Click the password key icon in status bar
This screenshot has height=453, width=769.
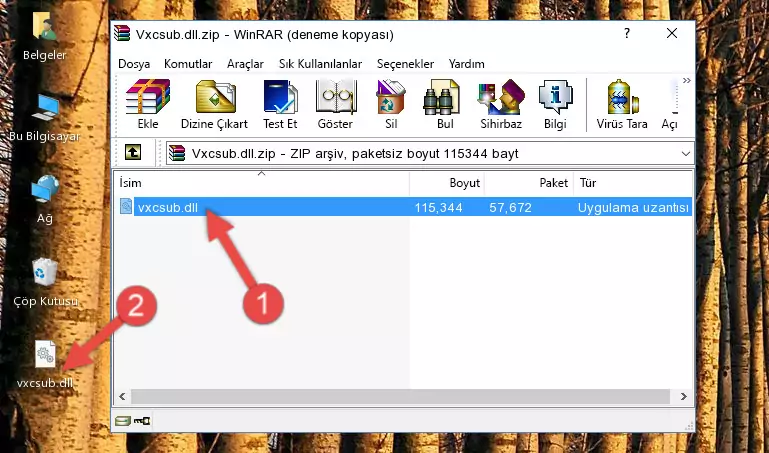point(142,420)
